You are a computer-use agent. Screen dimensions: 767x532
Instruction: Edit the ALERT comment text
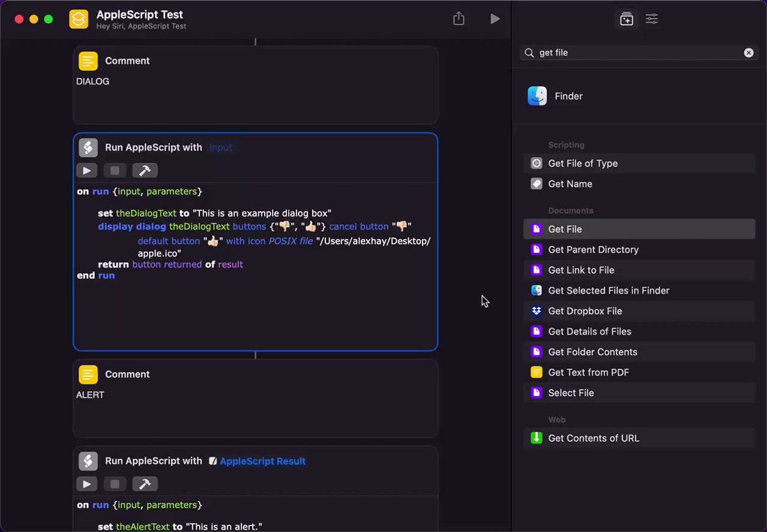click(90, 395)
